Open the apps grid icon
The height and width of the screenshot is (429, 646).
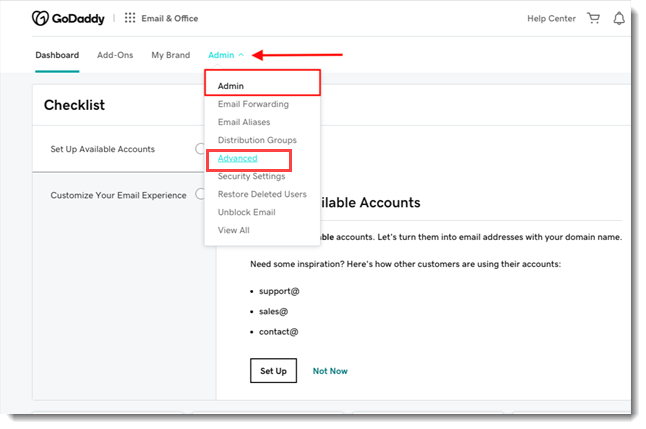coord(130,18)
